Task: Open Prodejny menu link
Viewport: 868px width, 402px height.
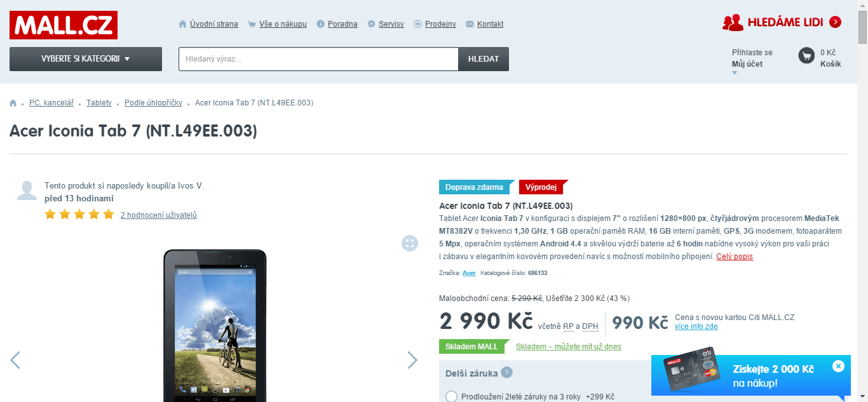Action: pyautogui.click(x=440, y=24)
